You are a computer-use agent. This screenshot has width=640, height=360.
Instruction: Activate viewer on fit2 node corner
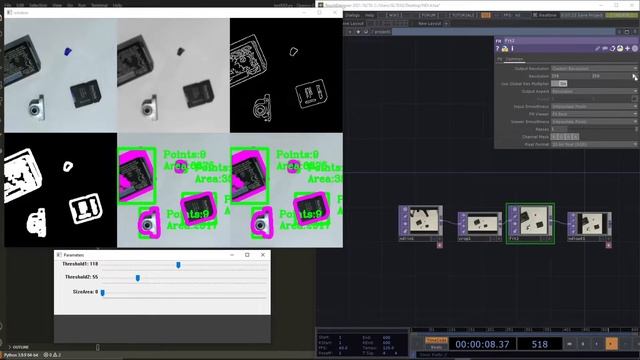click(x=550, y=238)
